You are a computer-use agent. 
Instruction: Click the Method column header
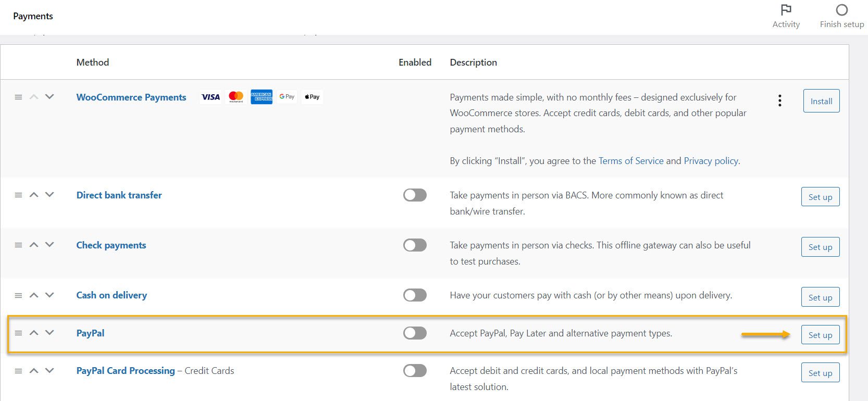(93, 62)
